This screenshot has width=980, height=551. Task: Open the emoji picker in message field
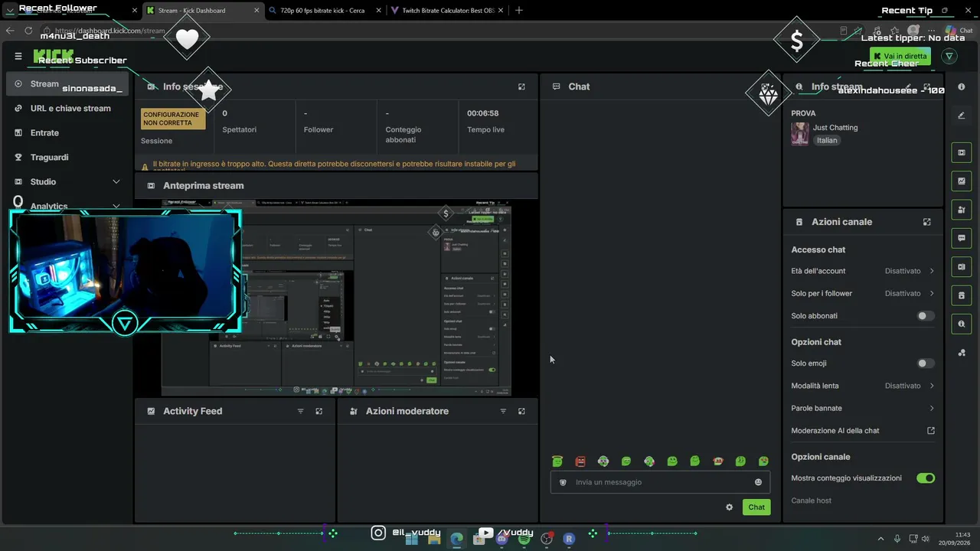pos(758,482)
